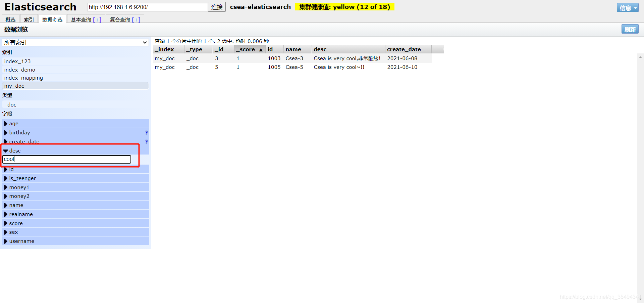Click the help question mark next to birthday
Viewport: 644px width, 303px height.
point(146,133)
